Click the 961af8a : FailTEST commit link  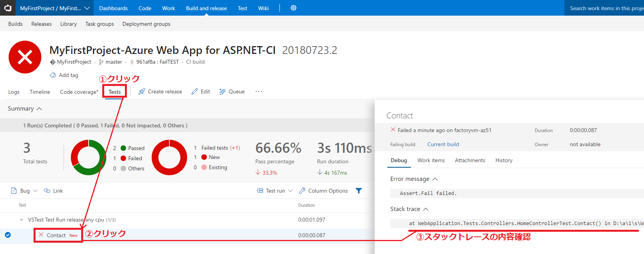(157, 62)
